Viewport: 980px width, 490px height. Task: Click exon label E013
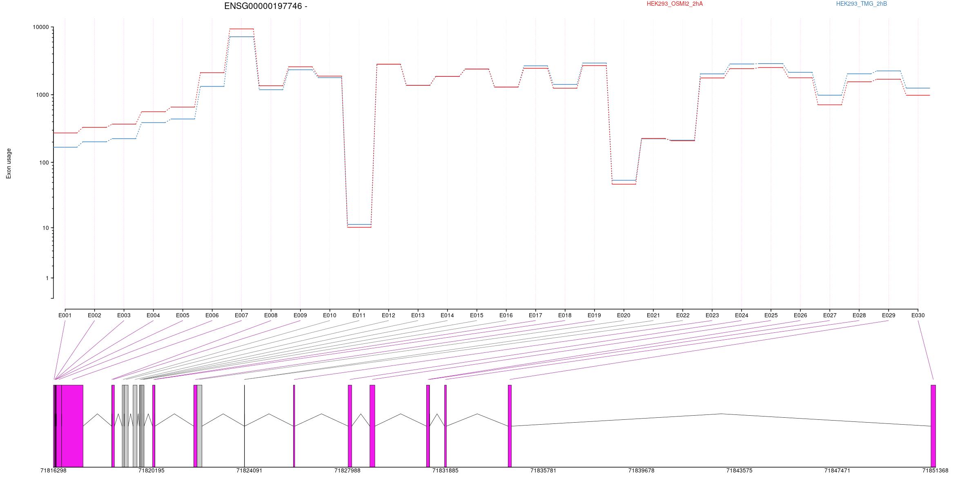click(x=418, y=315)
